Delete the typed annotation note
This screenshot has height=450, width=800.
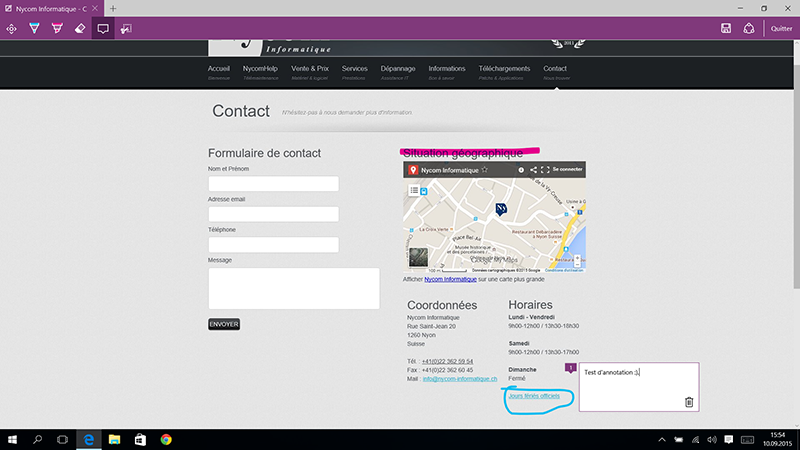click(x=689, y=402)
